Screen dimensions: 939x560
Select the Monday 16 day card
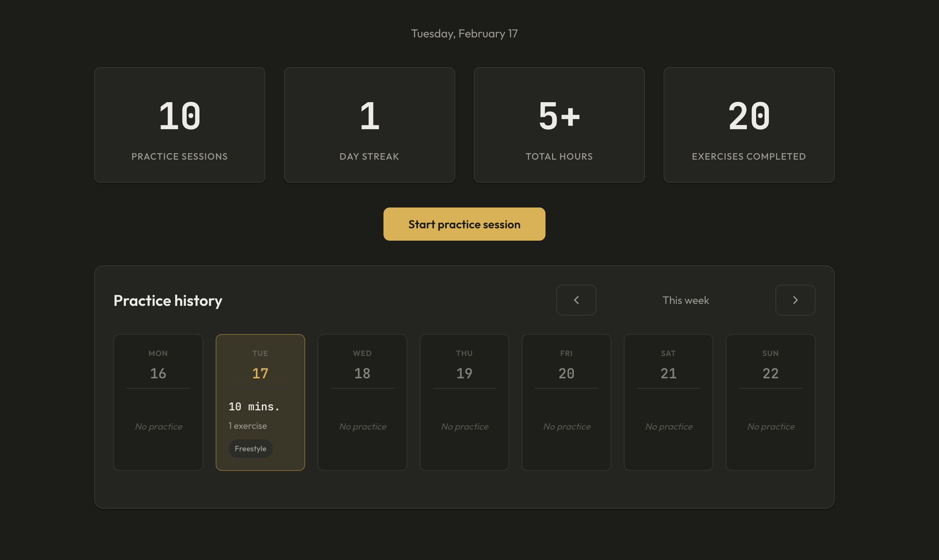(158, 402)
